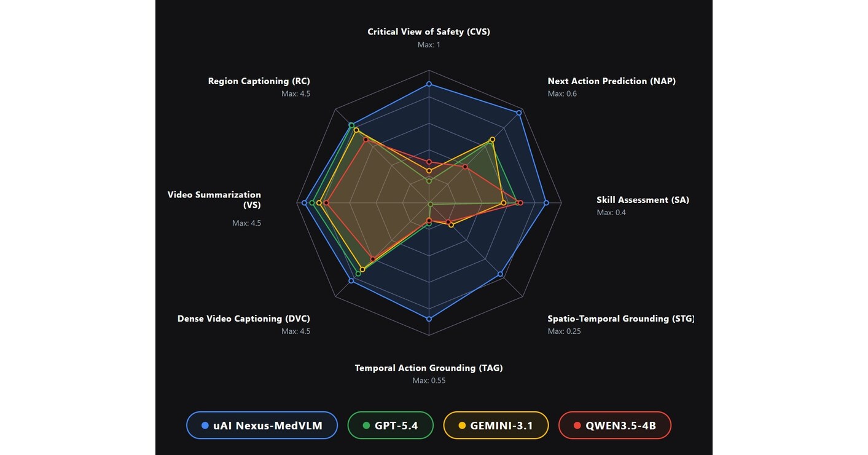Click blue marker on Skill Assessment axis

pyautogui.click(x=545, y=202)
